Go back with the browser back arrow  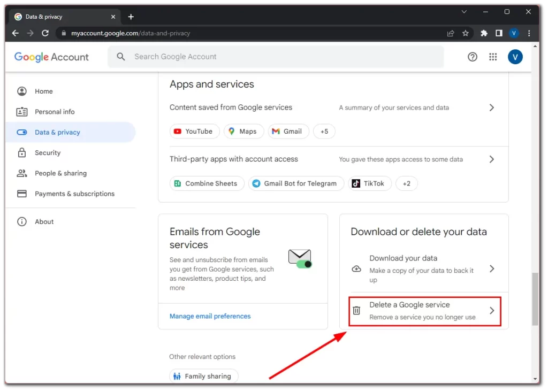(16, 33)
